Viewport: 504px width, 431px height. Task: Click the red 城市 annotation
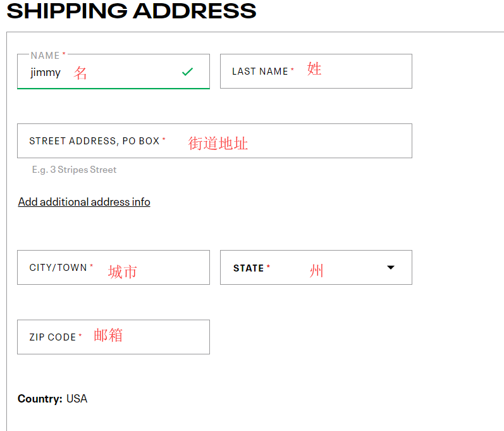(x=122, y=272)
